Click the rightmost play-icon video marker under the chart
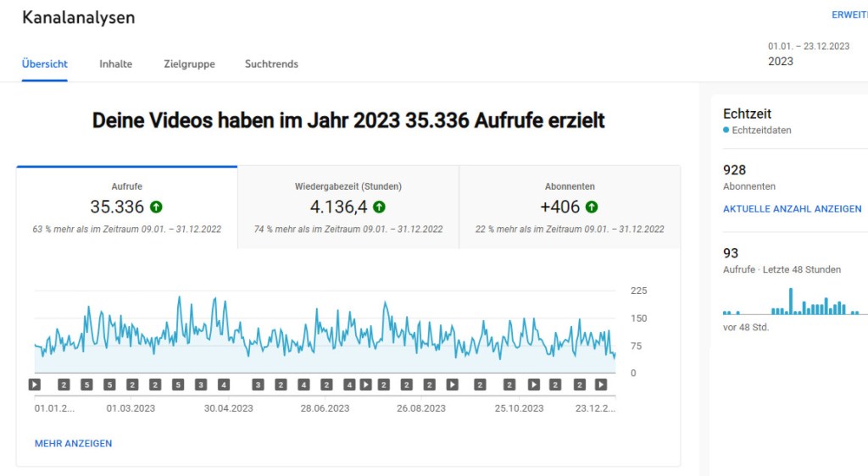The image size is (868, 476). [601, 385]
